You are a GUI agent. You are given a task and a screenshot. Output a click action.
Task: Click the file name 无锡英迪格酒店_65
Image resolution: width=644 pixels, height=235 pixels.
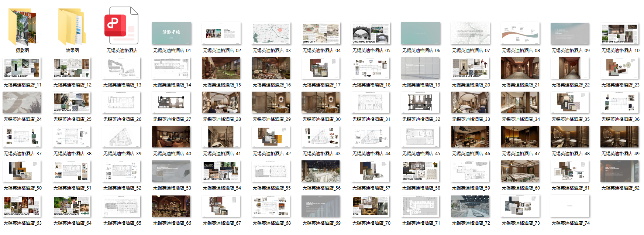(122, 223)
